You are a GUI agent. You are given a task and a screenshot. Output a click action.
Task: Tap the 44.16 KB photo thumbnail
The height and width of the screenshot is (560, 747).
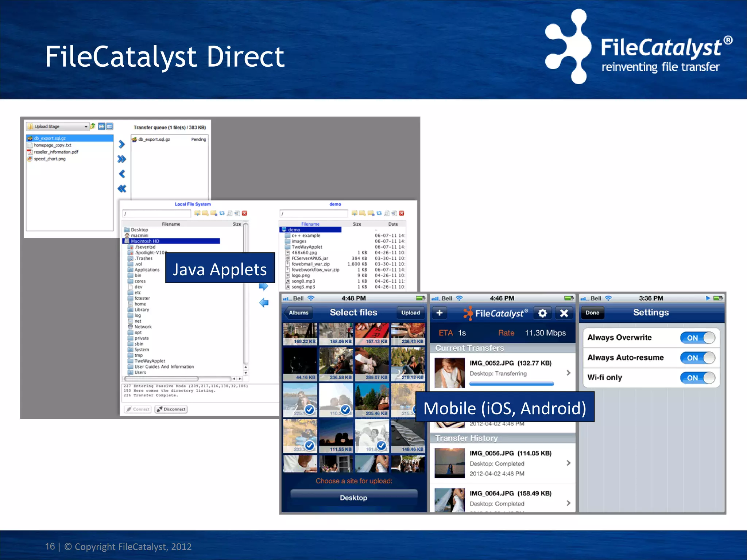(x=300, y=365)
